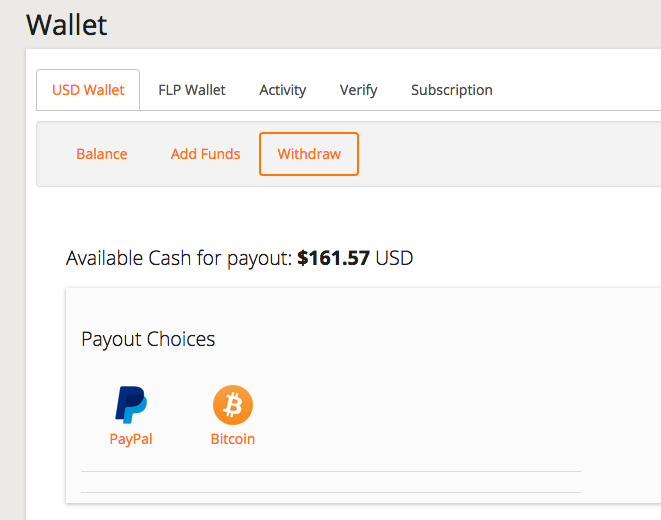
Task: Open the USD Wallet tab
Action: pyautogui.click(x=89, y=90)
